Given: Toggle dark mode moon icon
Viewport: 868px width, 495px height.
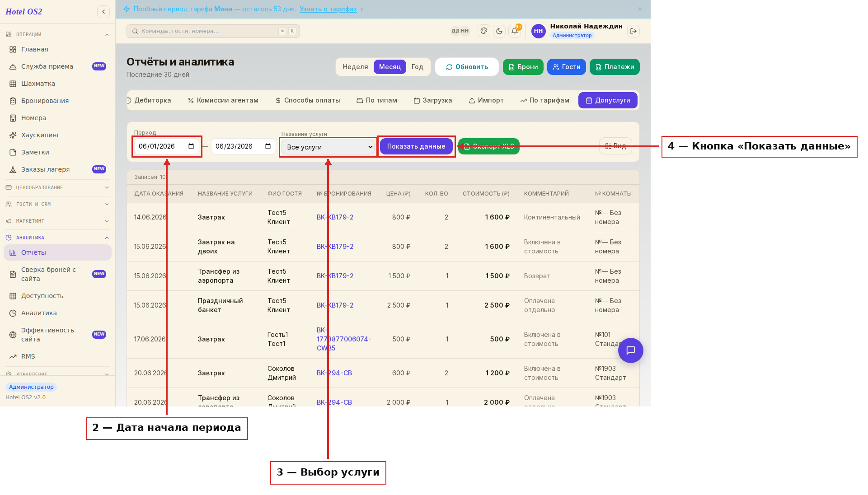Looking at the screenshot, I should pyautogui.click(x=499, y=31).
